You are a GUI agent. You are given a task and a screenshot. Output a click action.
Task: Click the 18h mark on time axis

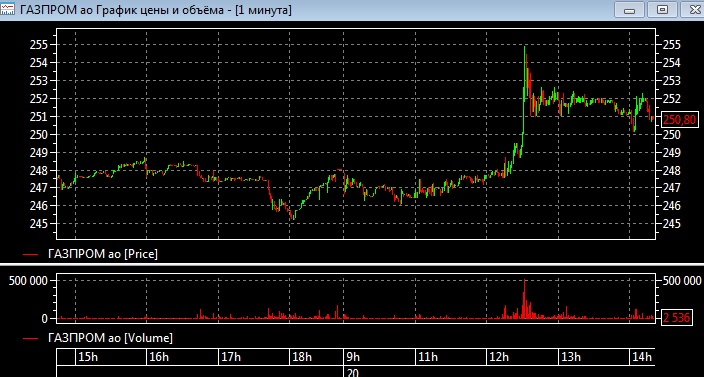click(x=302, y=357)
